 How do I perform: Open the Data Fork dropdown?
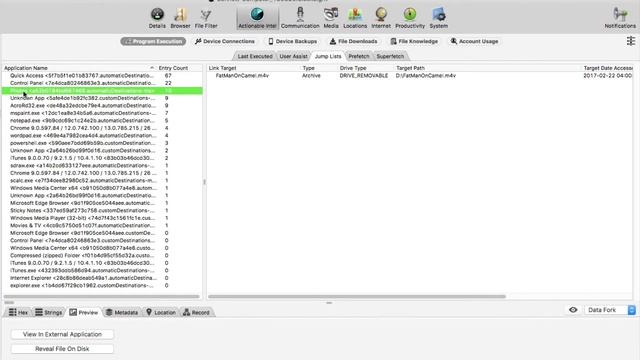tap(610, 310)
